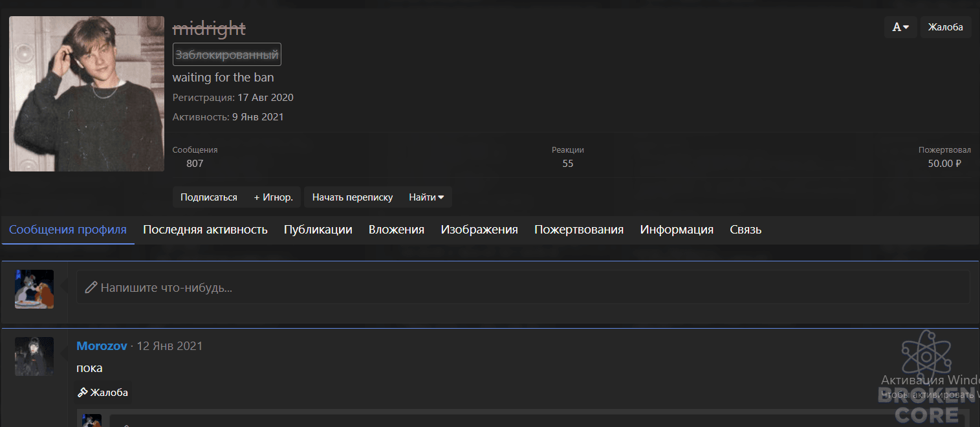Open the A moderator tools dropdown
Image resolution: width=980 pixels, height=427 pixels.
(x=900, y=27)
